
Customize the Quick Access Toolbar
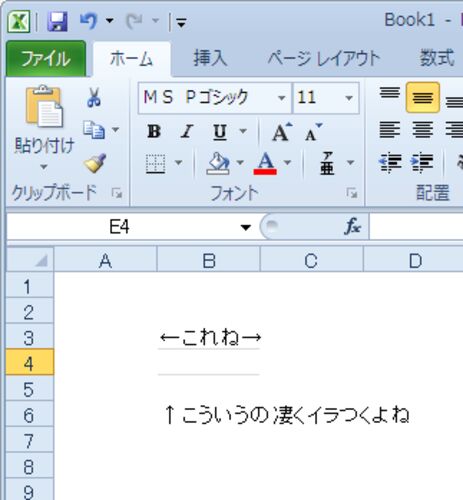tap(181, 23)
